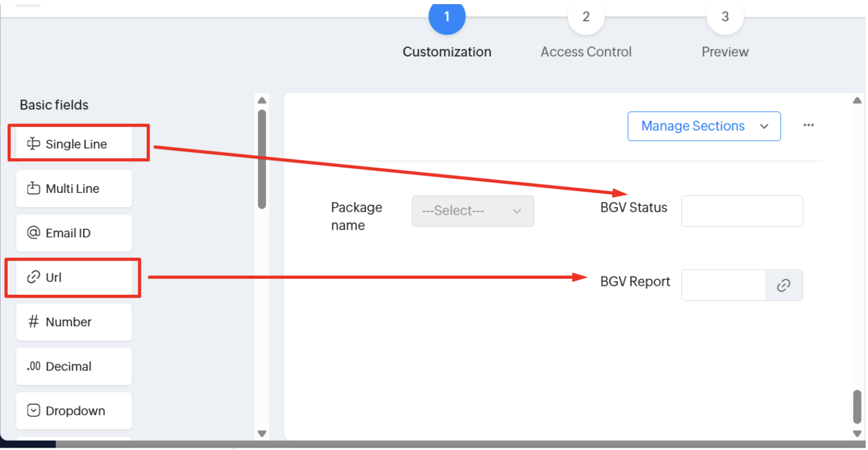Click the BGV Status text input
Screen dimensions: 868x450
pyautogui.click(x=742, y=211)
